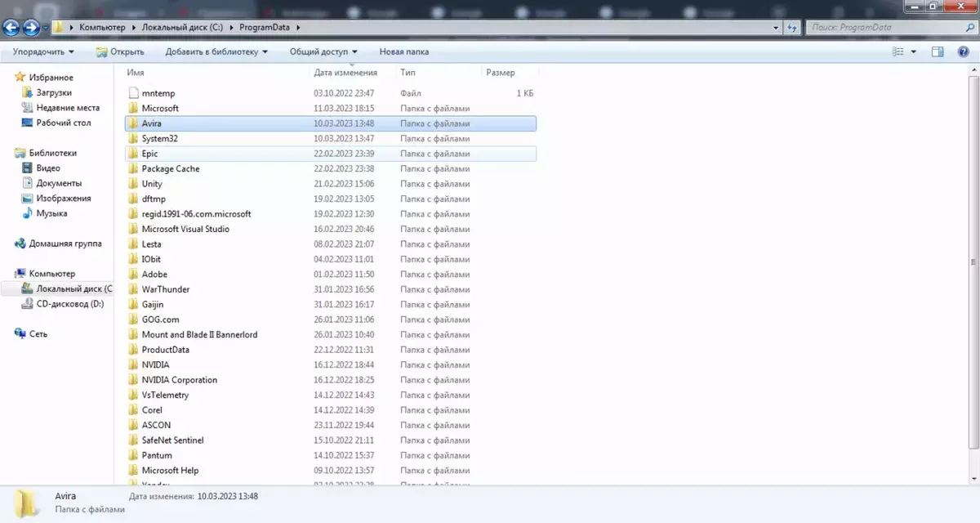Select Локальный диск (C in navigation tree
The image size is (980, 523).
coord(73,288)
